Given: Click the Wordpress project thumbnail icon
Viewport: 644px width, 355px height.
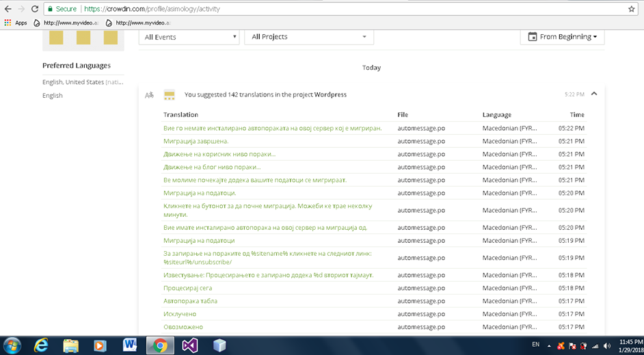Looking at the screenshot, I should (170, 95).
